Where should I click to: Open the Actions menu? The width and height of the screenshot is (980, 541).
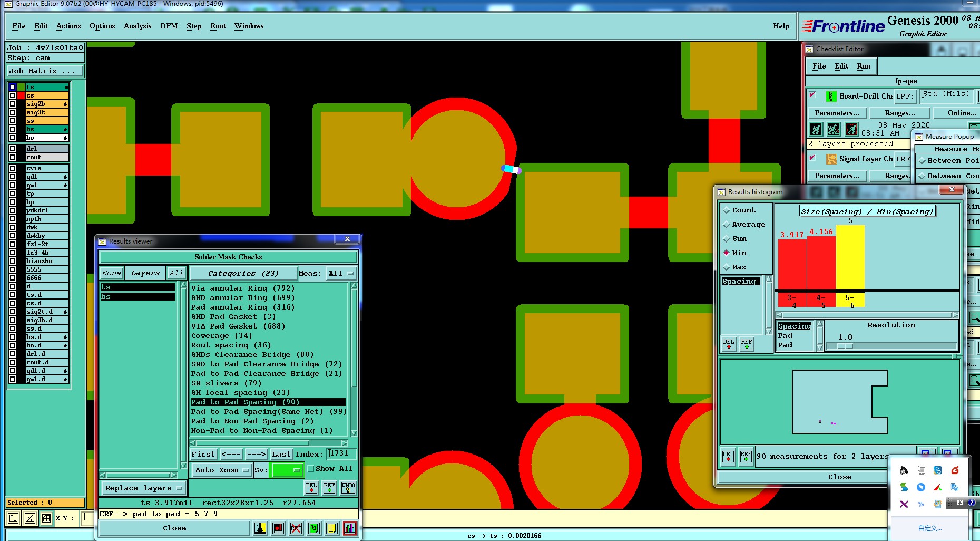(x=68, y=26)
